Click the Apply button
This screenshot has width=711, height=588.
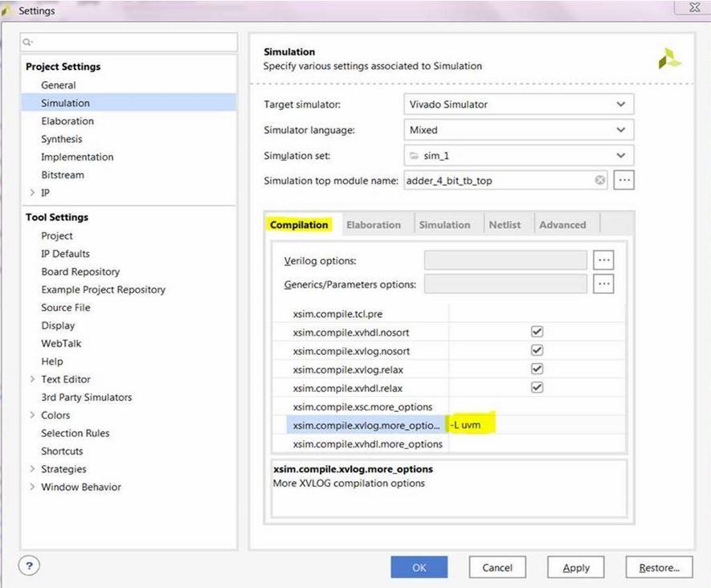pos(576,567)
